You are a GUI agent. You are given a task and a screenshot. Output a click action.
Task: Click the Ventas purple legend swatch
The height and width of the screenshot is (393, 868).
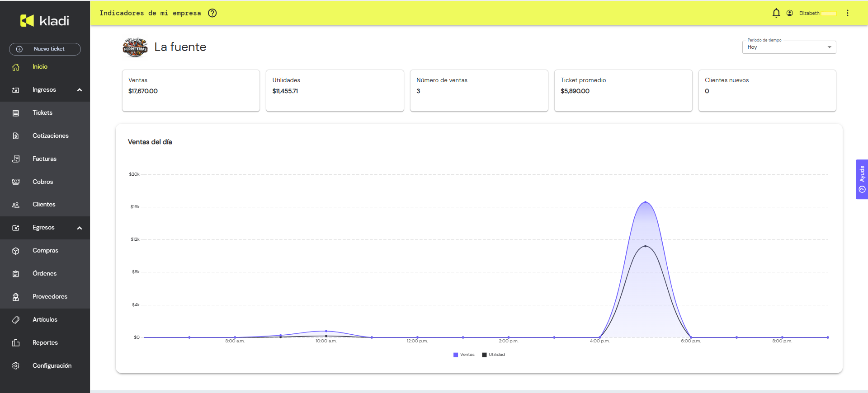pyautogui.click(x=456, y=355)
